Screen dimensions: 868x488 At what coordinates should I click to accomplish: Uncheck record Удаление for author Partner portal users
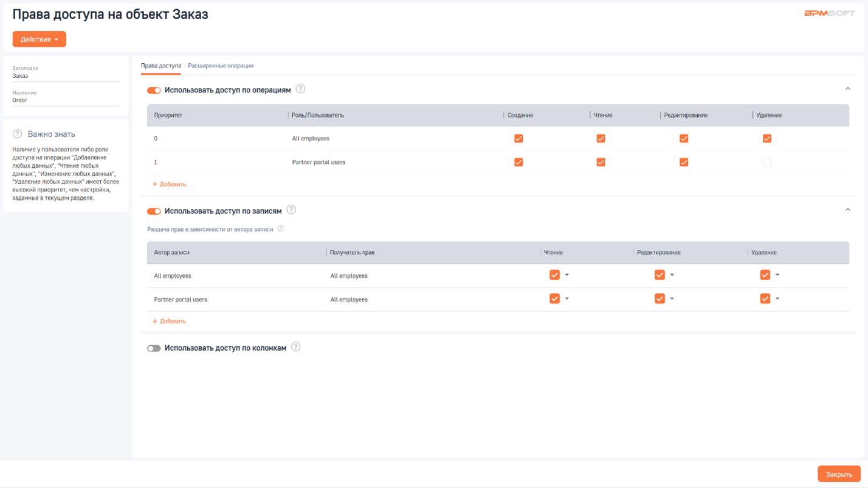[x=765, y=298]
